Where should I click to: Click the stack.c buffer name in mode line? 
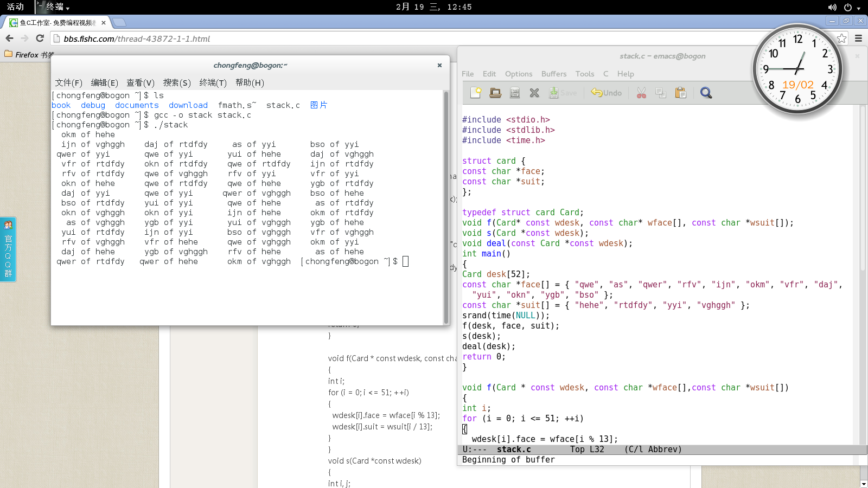click(x=514, y=450)
